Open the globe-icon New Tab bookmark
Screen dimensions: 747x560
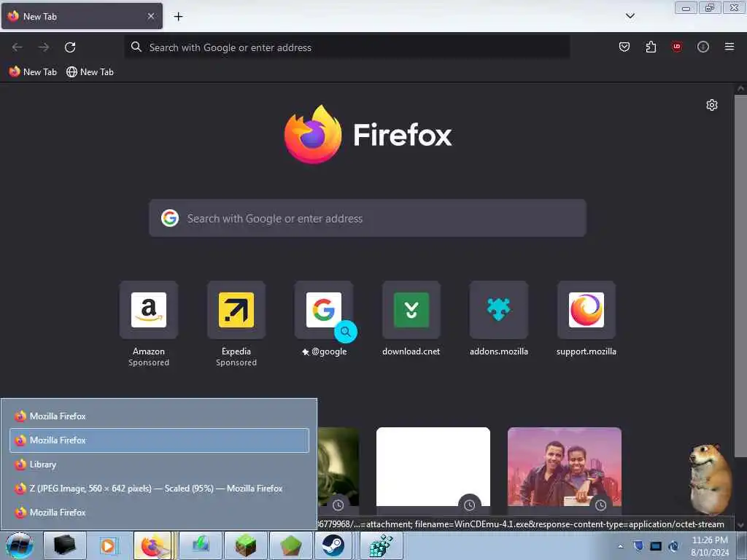90,72
